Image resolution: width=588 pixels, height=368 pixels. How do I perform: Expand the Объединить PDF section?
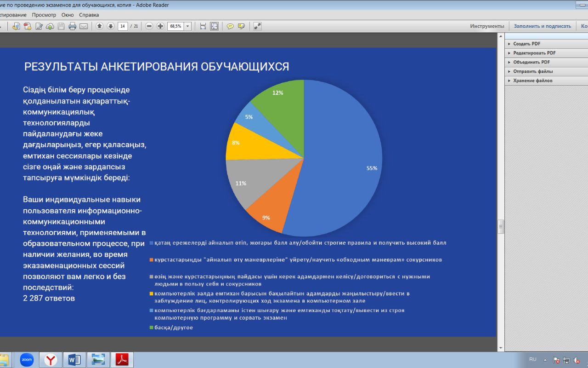point(531,62)
